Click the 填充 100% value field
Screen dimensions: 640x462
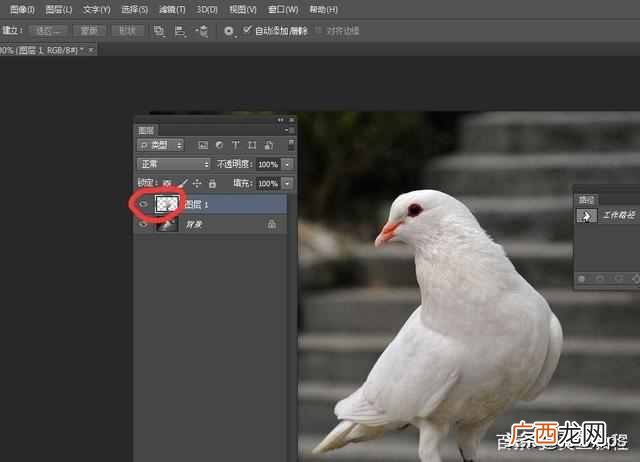click(268, 184)
